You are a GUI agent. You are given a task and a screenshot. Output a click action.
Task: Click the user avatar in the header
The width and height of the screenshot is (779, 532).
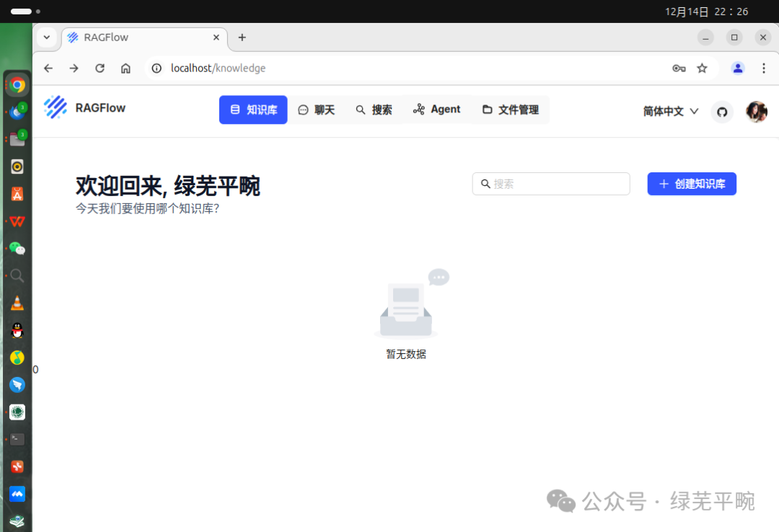(756, 112)
